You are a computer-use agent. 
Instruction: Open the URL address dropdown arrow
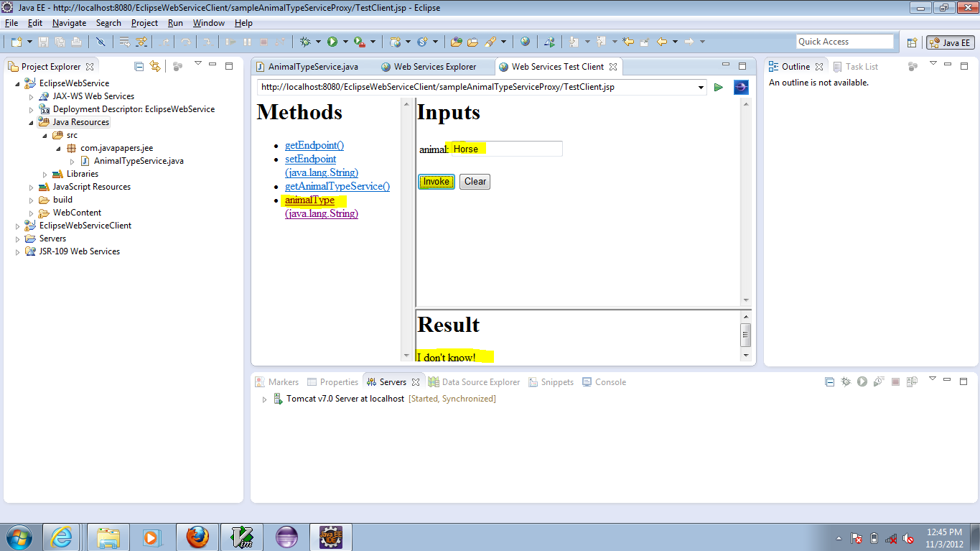[701, 88]
